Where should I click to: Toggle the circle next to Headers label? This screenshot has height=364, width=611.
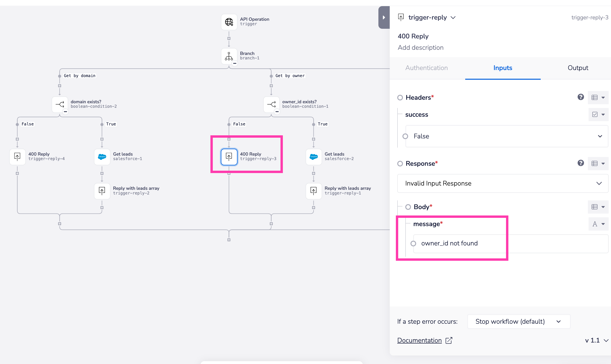point(400,98)
